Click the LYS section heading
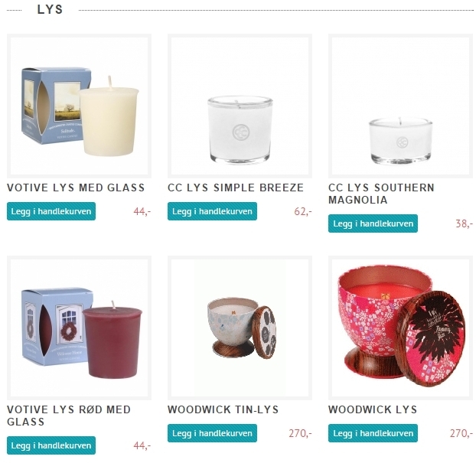The height and width of the screenshot is (463, 476). [x=50, y=9]
